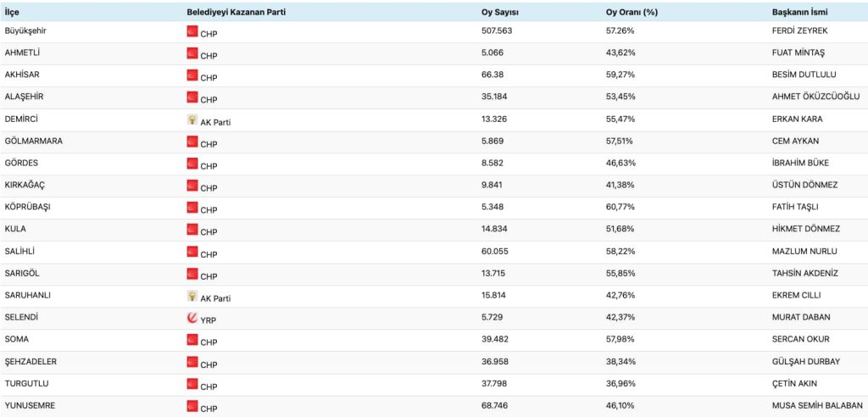This screenshot has height=417, width=868.
Task: Click the AK Parti logo in the DEMİRCİ row
Action: pyautogui.click(x=192, y=120)
